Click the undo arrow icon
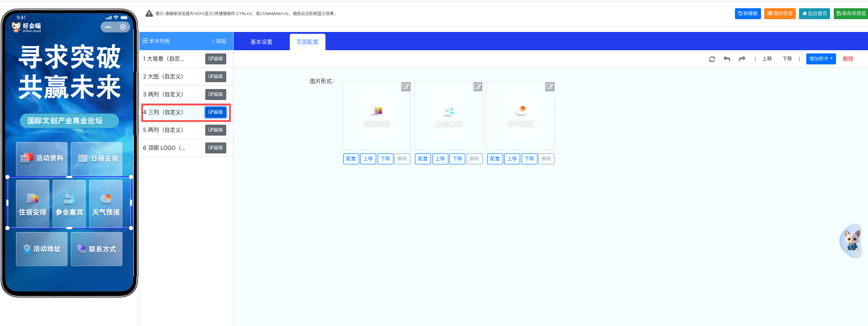The width and height of the screenshot is (868, 326). 727,59
